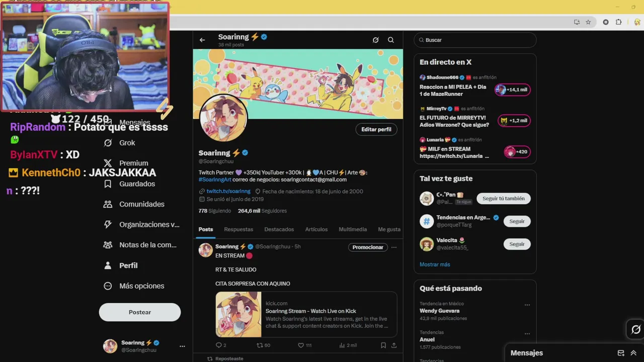This screenshot has width=644, height=362.
Task: Click Promocionar on the EN STREAM post
Action: pyautogui.click(x=368, y=247)
